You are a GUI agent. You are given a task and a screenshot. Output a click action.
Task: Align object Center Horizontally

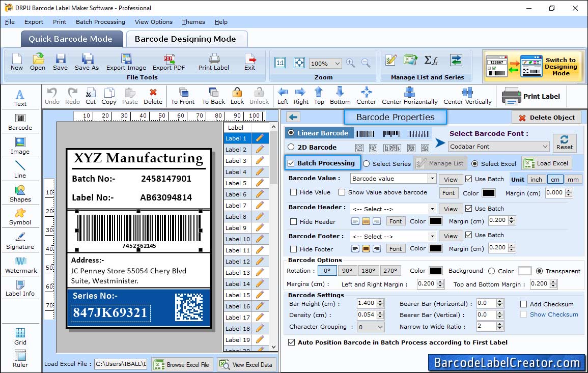409,96
